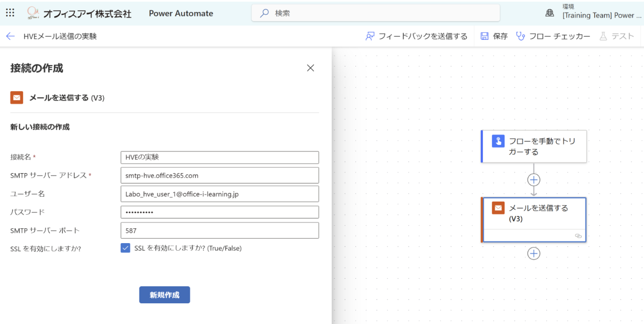
Task: Go back with the left arrow
Action: coord(11,36)
